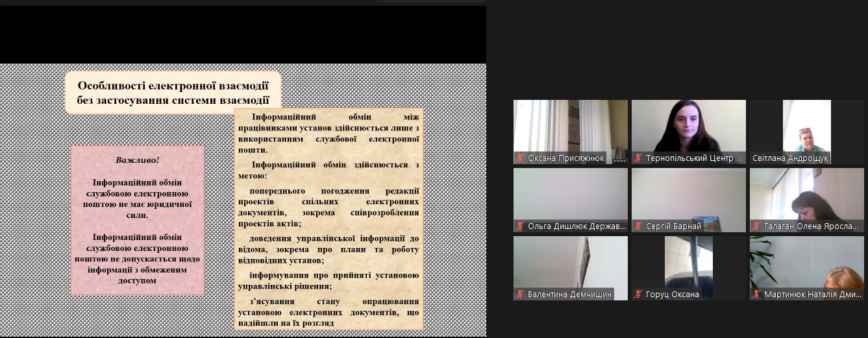Click muted mic icon beside Валентина Демчишин

tap(520, 295)
